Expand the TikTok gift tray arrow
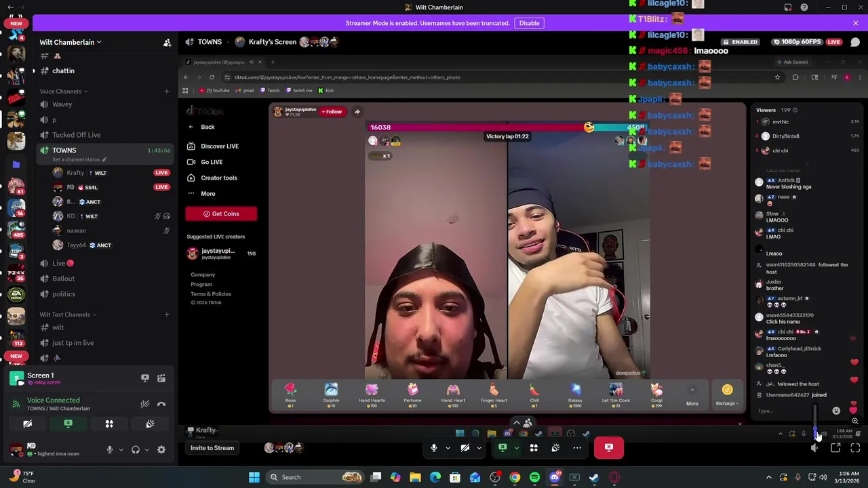Image resolution: width=868 pixels, height=488 pixels. 692,390
